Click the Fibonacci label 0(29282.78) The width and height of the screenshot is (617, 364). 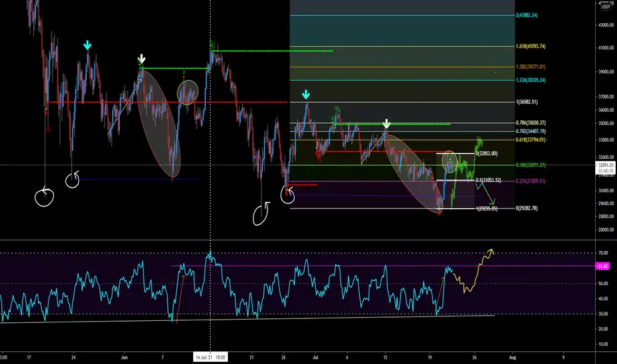tap(526, 208)
